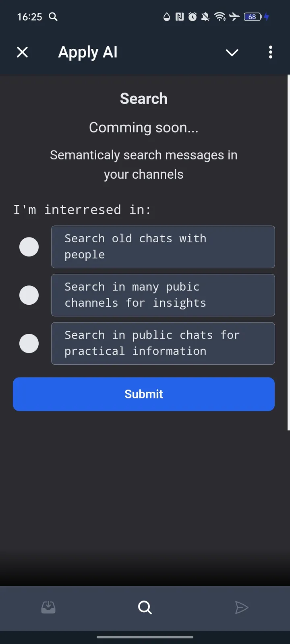Viewport: 290px width, 644px height.
Task: Select 'Search in public chats for practical information'
Action: (x=29, y=343)
